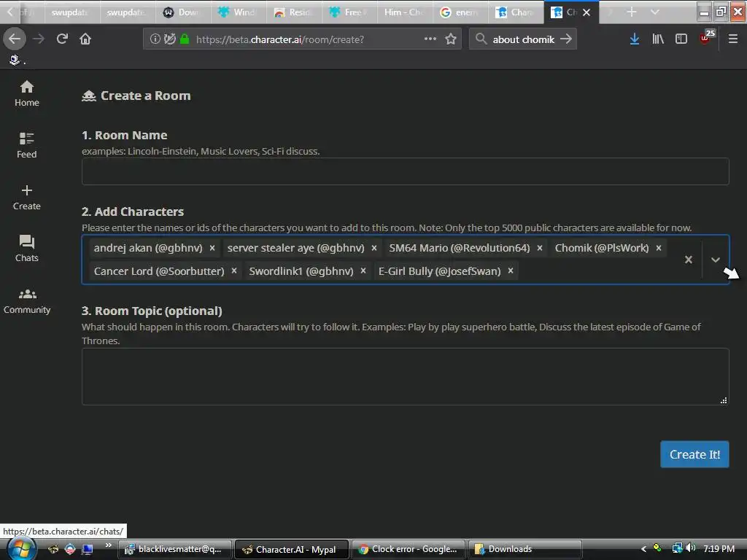Bookmark this page with the star
Viewport: 747px width, 560px height.
pyautogui.click(x=451, y=39)
